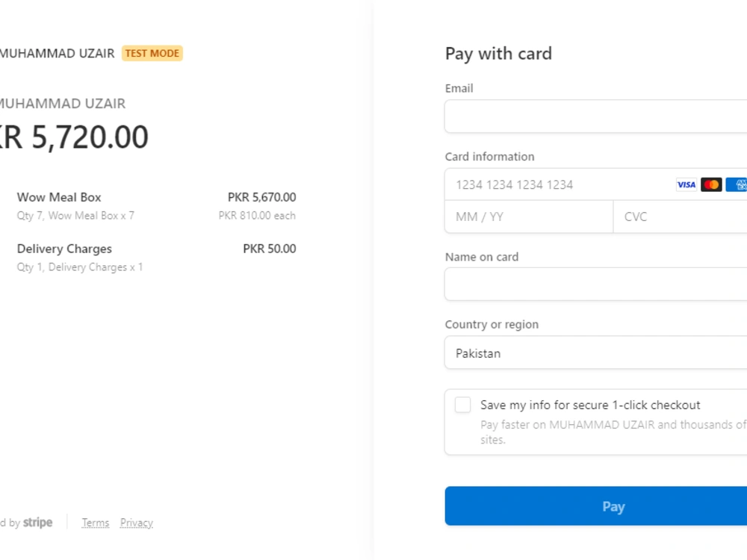Open the Privacy link
This screenshot has width=747, height=560.
tap(137, 523)
